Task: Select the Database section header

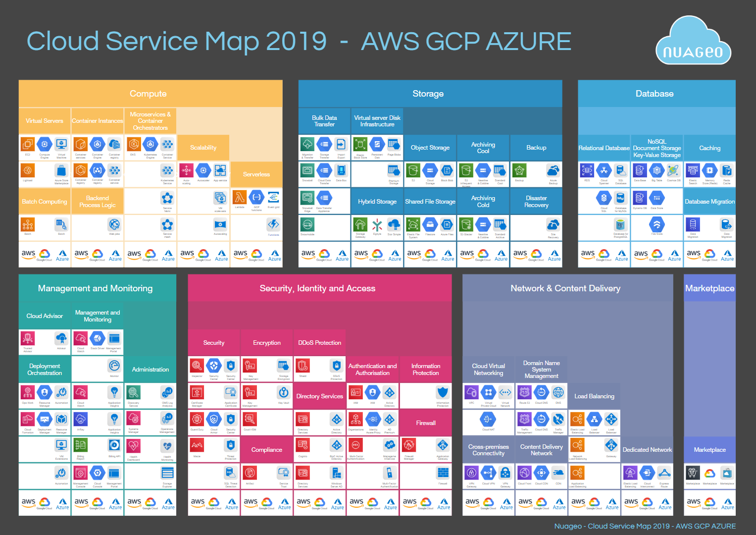Action: pos(656,94)
